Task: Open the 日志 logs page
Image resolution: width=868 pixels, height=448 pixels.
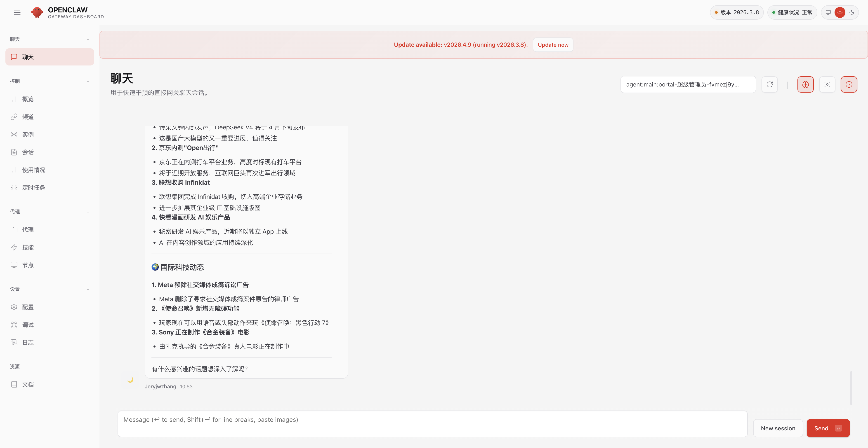Action: click(28, 342)
